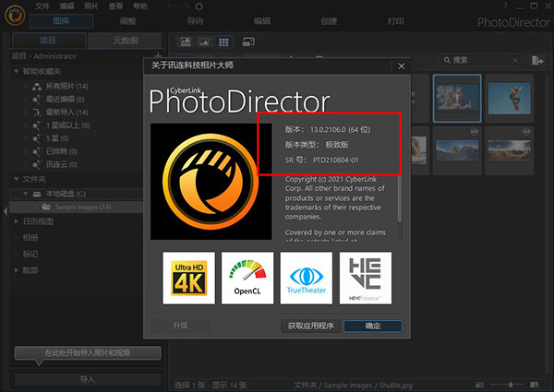Image resolution: width=554 pixels, height=392 pixels.
Task: Click the secondary monitor display icon
Action: tap(248, 42)
